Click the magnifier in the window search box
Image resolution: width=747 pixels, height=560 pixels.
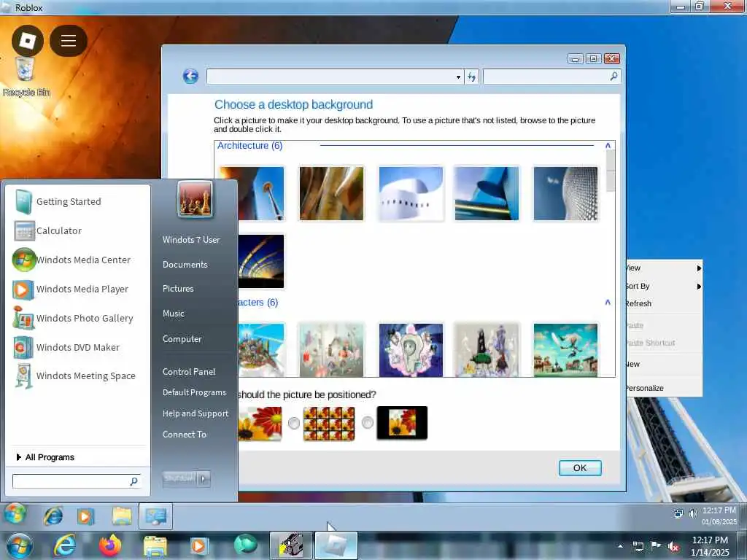tap(614, 76)
